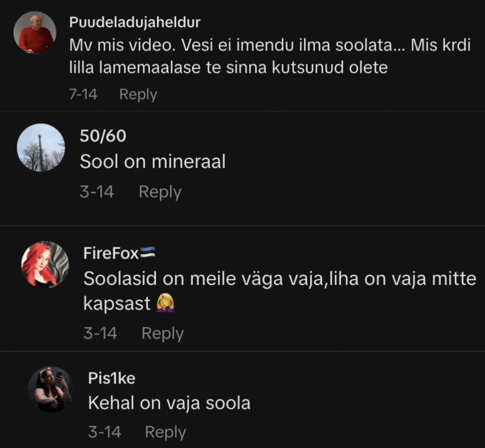Click the 50/60 username
This screenshot has width=485, height=448.
coord(103,136)
